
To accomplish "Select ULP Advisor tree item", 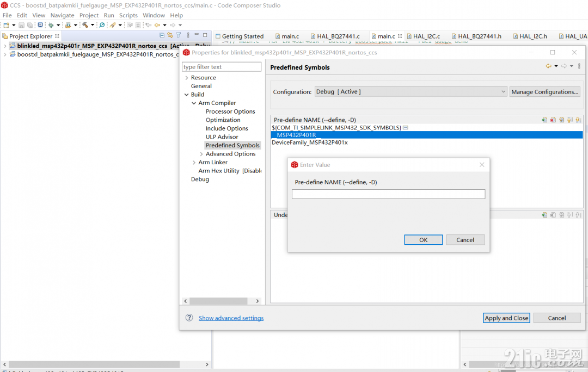I will (222, 137).
